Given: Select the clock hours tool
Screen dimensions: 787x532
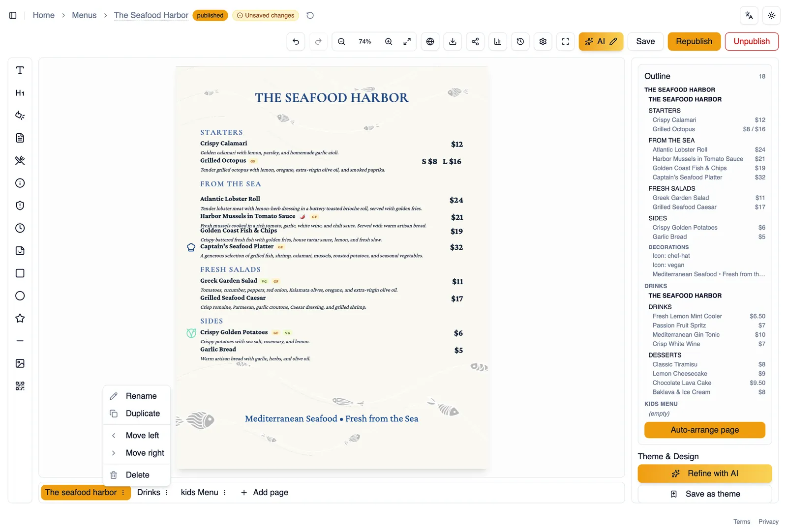Looking at the screenshot, I should 20,228.
